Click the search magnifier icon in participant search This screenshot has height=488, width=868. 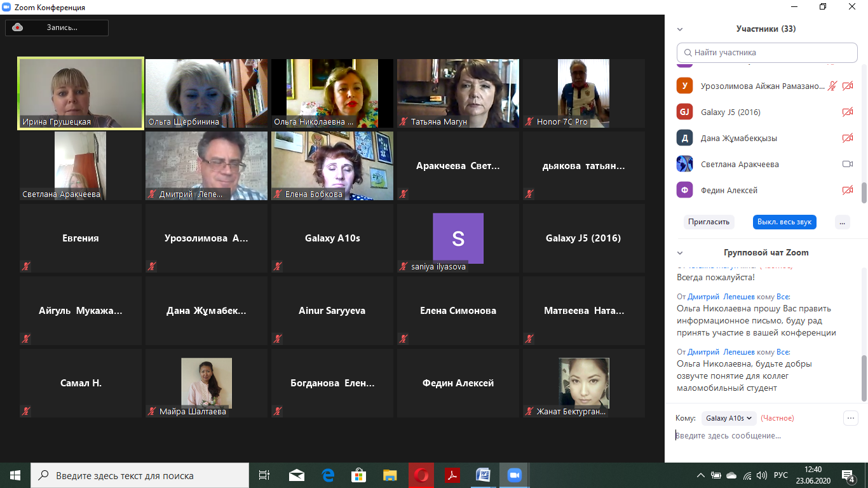[688, 53]
